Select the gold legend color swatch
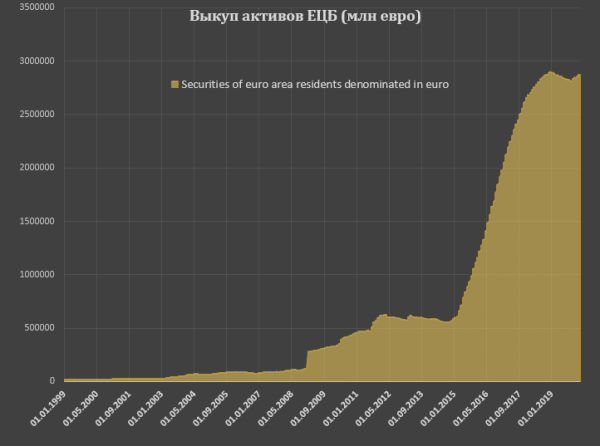The height and width of the screenshot is (446, 600). (173, 85)
